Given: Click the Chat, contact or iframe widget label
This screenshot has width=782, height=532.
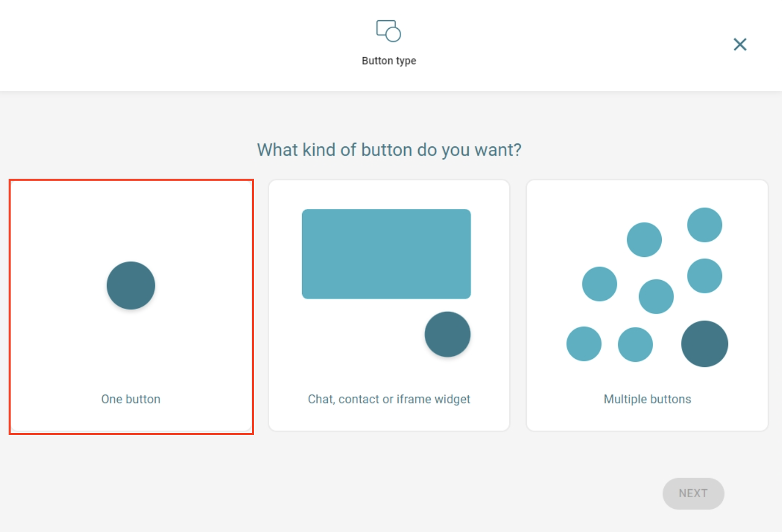Looking at the screenshot, I should (x=388, y=399).
